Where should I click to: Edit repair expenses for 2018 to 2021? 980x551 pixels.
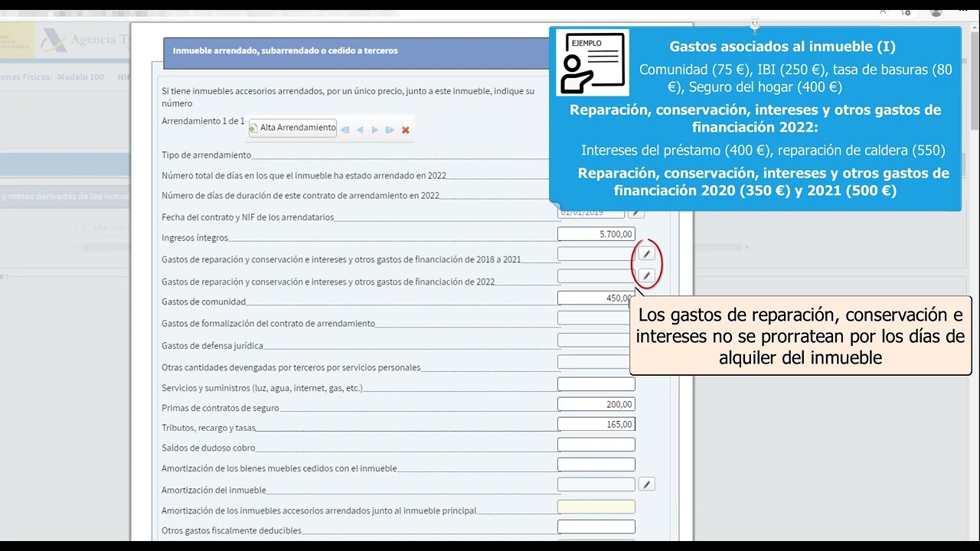646,254
